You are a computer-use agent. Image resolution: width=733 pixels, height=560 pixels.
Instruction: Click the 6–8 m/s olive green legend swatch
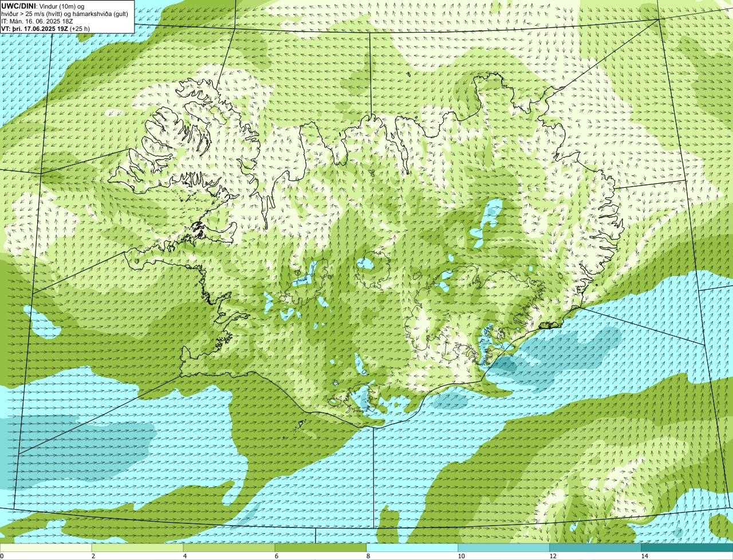321,547
